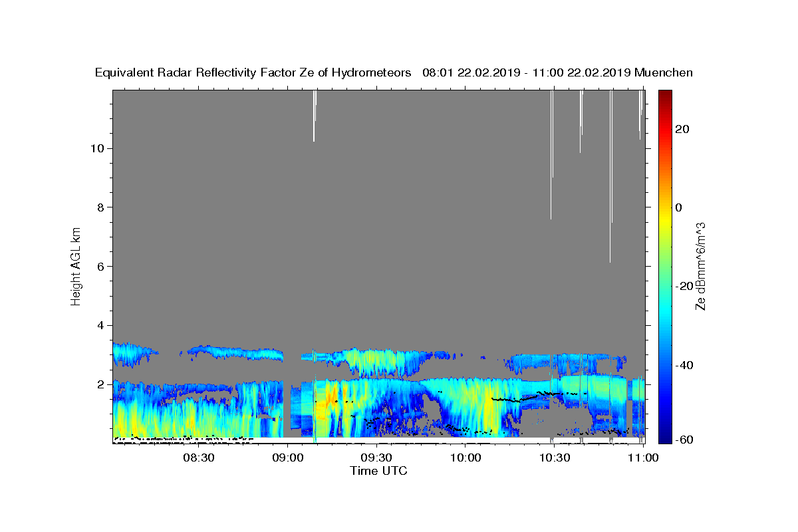This screenshot has width=798, height=532.
Task: Click the colorbar label 'Ze dBmm^6/m^3'
Action: click(700, 266)
